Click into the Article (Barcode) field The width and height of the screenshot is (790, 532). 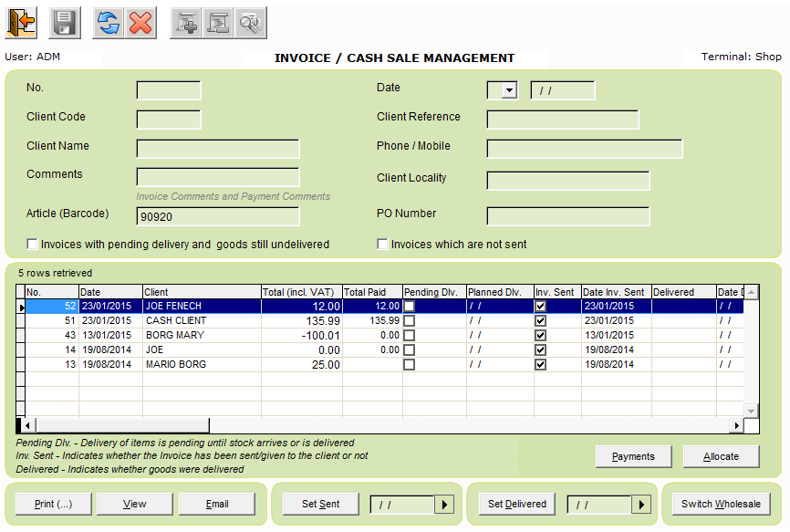coord(217,216)
